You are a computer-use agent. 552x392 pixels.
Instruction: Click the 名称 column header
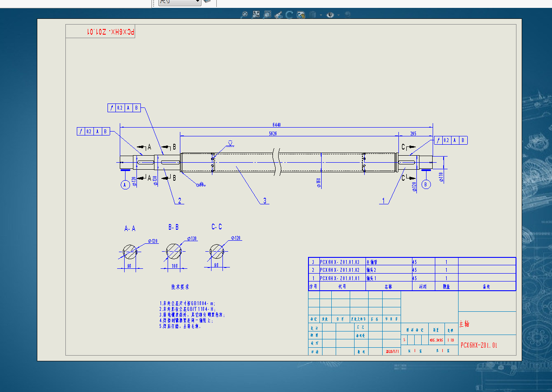click(389, 286)
